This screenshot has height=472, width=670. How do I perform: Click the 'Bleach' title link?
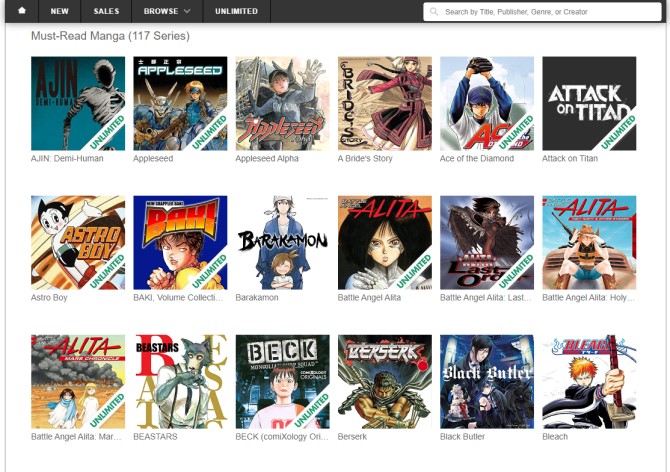click(555, 437)
